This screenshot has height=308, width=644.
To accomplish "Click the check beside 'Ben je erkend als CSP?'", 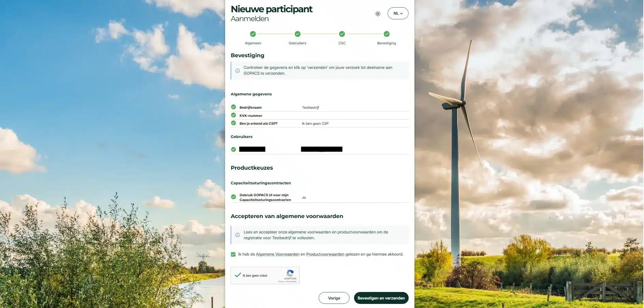I will (233, 123).
